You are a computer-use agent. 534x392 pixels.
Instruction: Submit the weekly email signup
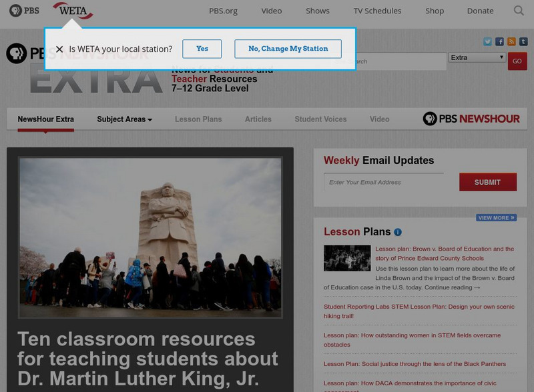click(x=488, y=182)
